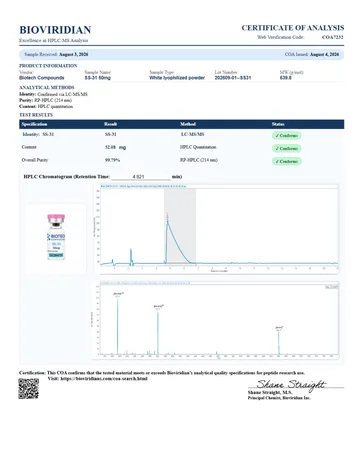Click the BIOVIRIDIAN company logo heading
This screenshot has width=360, height=466.
click(55, 30)
